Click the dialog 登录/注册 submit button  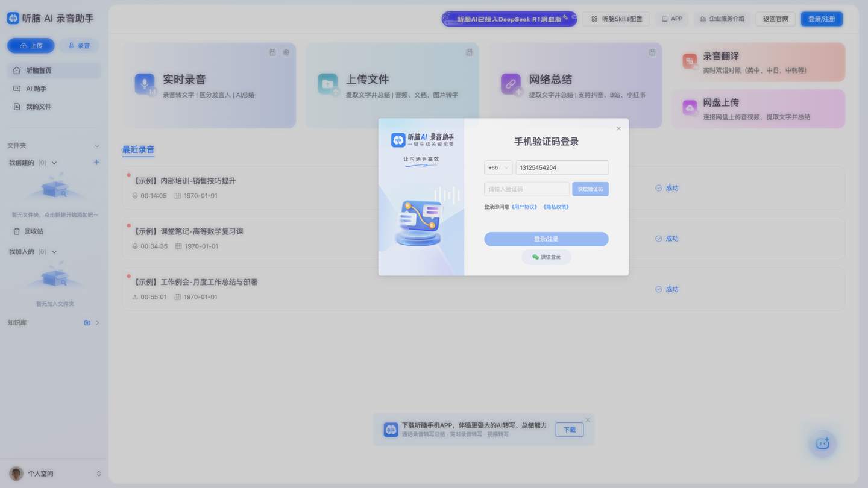(546, 239)
